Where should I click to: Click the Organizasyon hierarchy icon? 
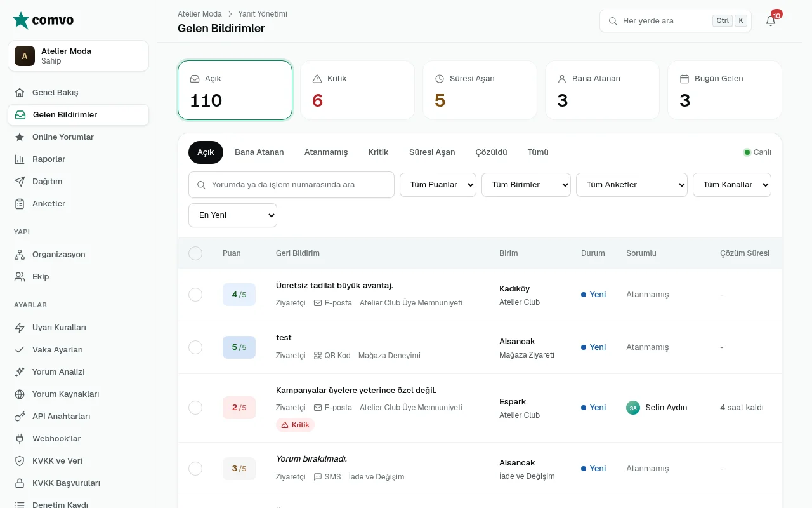(20, 255)
